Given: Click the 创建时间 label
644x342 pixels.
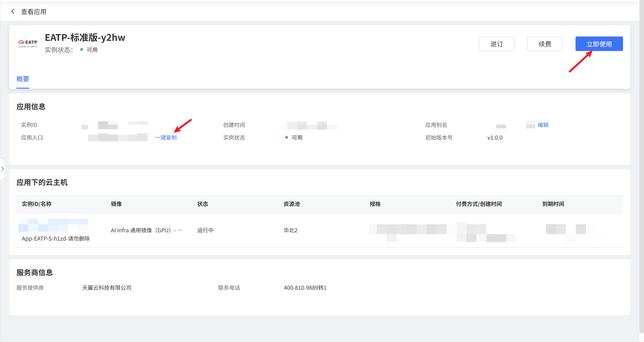Looking at the screenshot, I should tap(234, 125).
